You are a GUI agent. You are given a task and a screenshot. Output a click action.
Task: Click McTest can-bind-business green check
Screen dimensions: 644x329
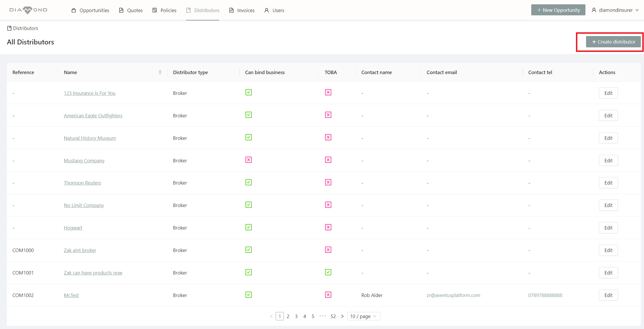pyautogui.click(x=248, y=295)
